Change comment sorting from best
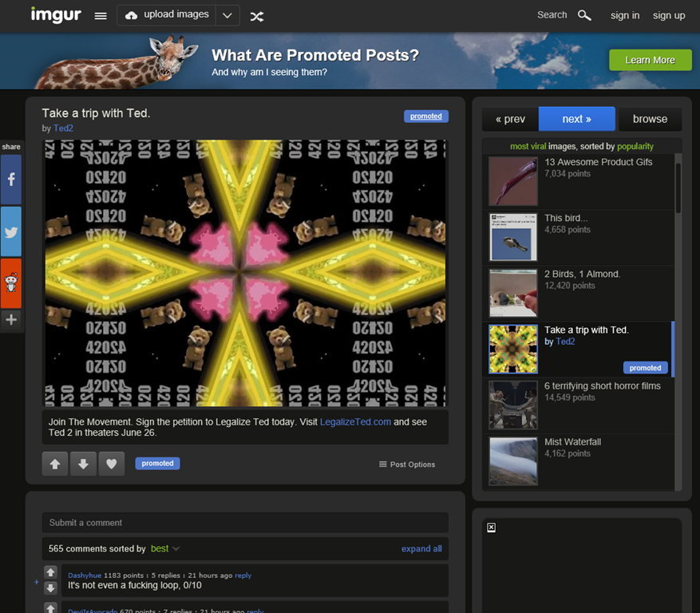Screen dimensions: 700x613 click(164, 548)
